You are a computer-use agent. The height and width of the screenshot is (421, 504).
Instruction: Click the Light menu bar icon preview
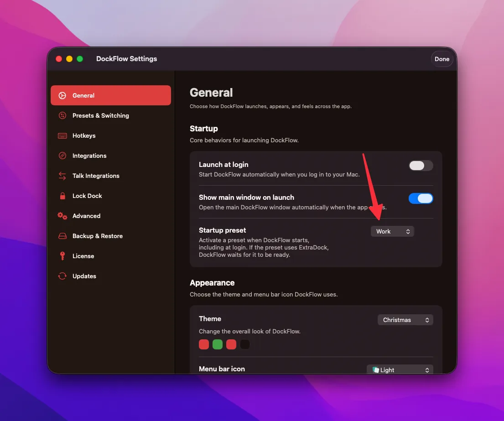tap(375, 370)
